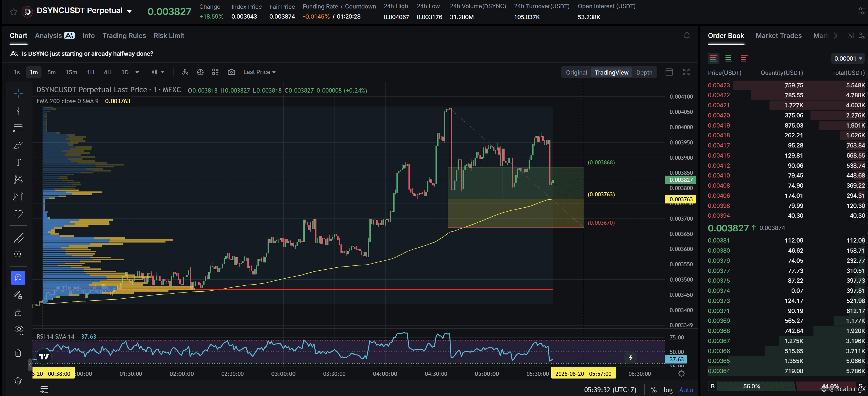Open the AI question about DSYNC

[82, 54]
